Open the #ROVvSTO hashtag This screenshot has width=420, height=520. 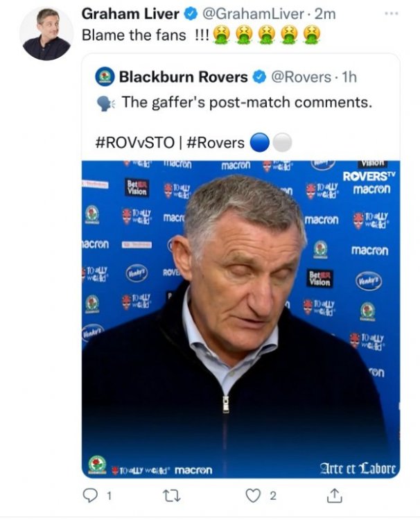[x=136, y=143]
